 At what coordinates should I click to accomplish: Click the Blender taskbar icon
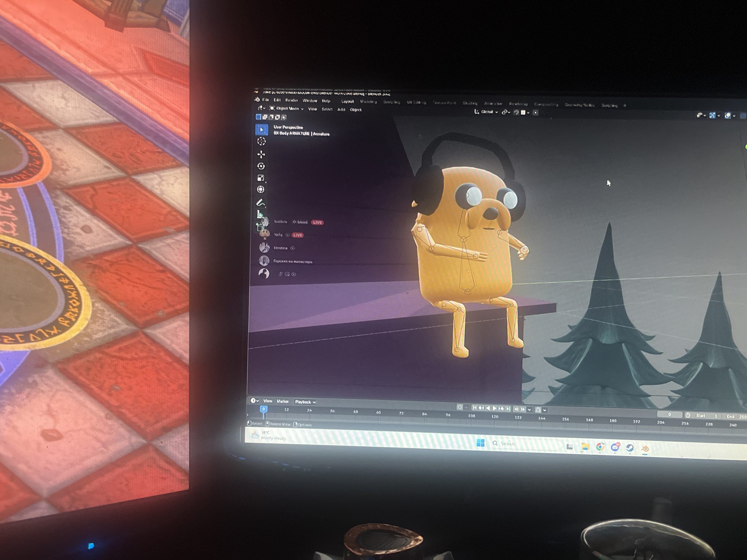tap(645, 449)
